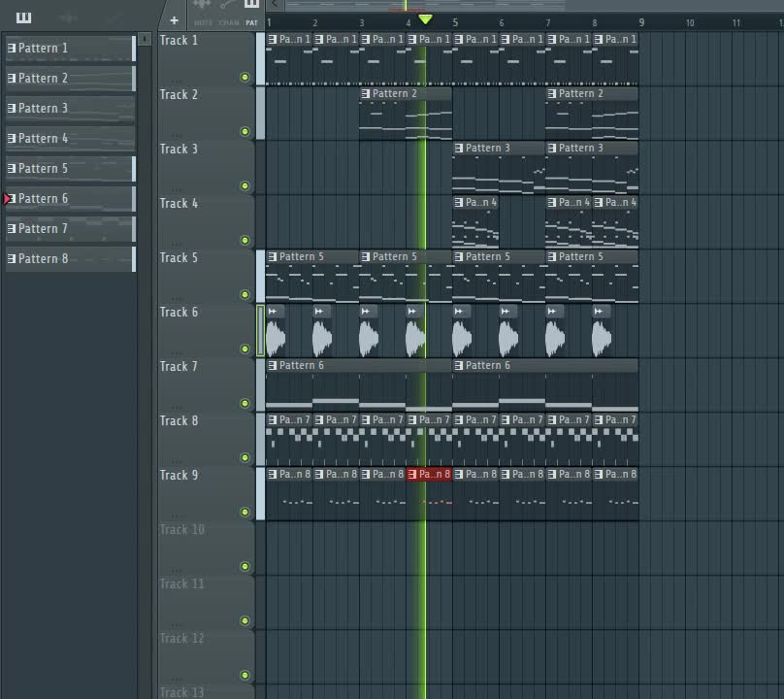Screen dimensions: 784x699
Task: Click the Track 6 audio clip icon at bar 7
Action: click(x=551, y=312)
